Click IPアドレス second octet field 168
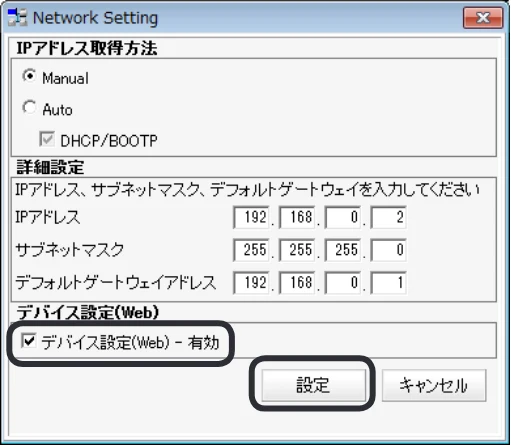Screen dimensions: 511x445 tap(297, 217)
